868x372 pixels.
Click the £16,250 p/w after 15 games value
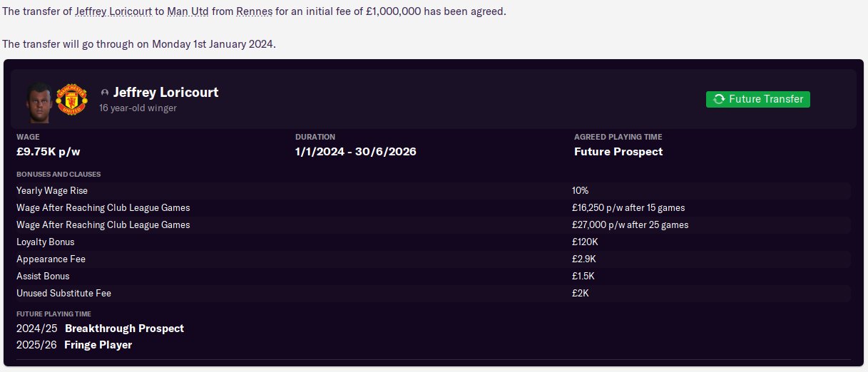(628, 207)
